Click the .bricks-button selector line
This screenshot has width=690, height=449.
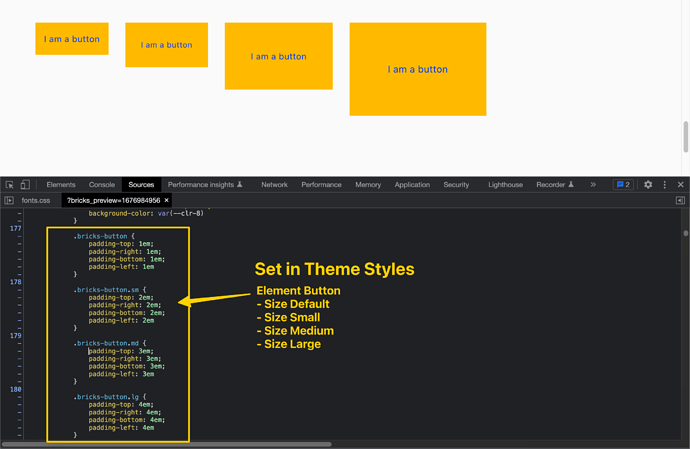click(104, 236)
